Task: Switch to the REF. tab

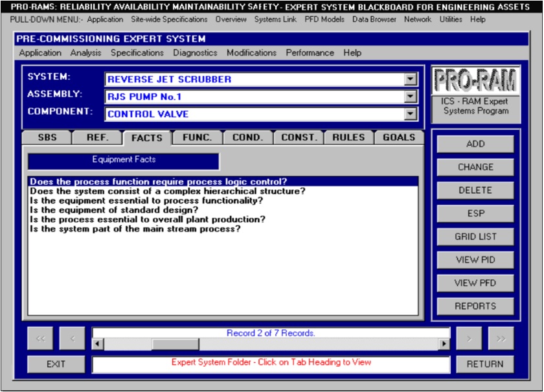Action: (98, 137)
